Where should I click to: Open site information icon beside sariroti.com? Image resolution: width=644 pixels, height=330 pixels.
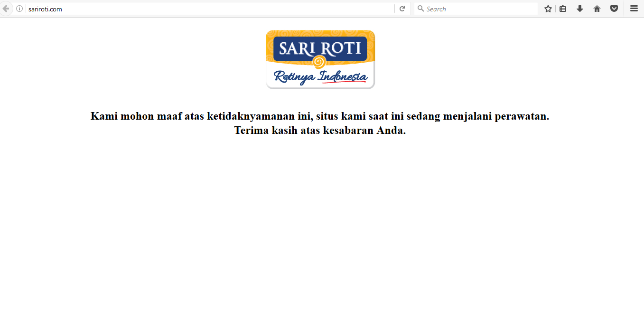[19, 9]
